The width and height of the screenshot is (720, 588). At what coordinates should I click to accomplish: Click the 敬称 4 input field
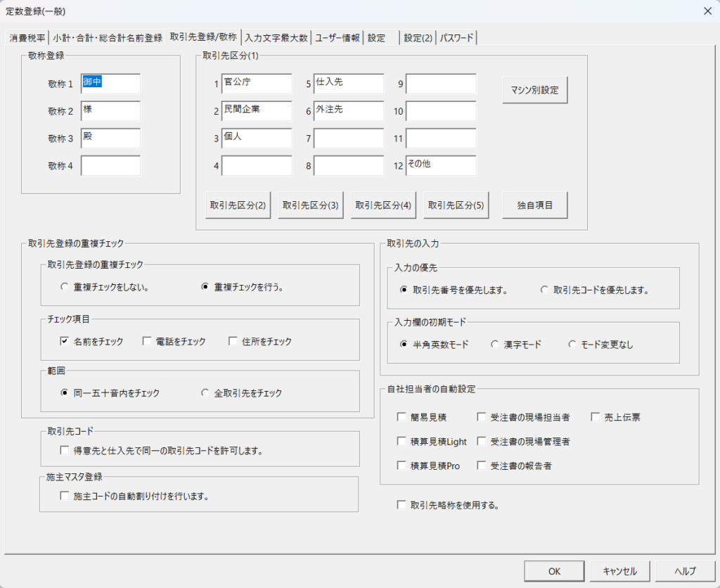tap(110, 166)
